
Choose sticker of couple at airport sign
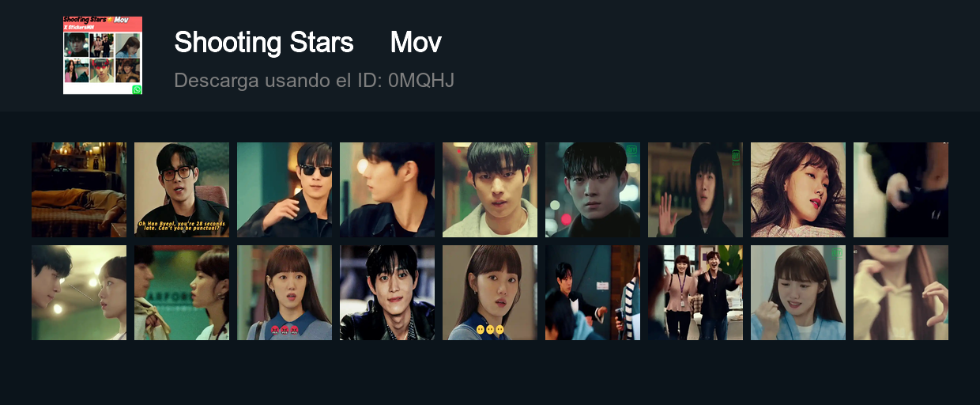[x=182, y=293]
